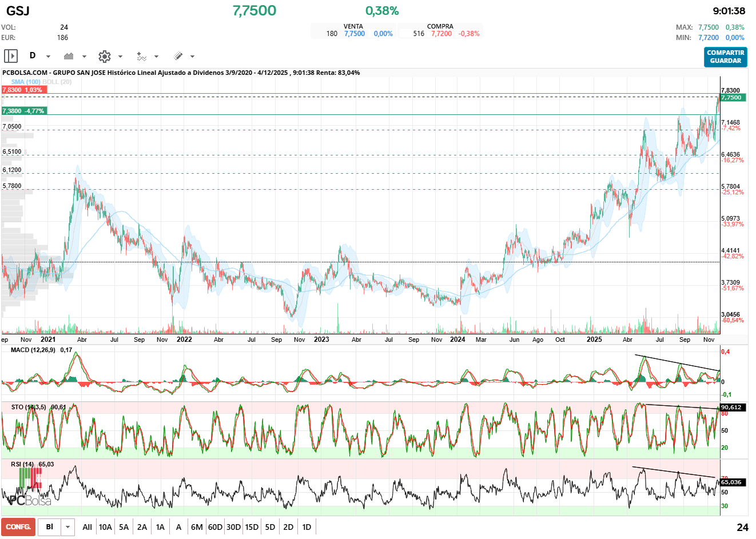Select the 6M time range
This screenshot has width=756, height=539.
tap(197, 527)
